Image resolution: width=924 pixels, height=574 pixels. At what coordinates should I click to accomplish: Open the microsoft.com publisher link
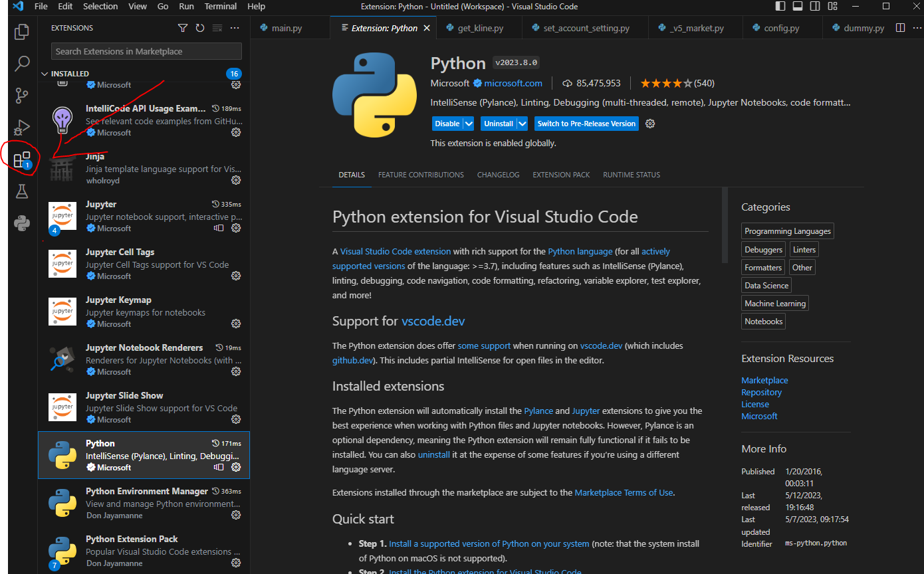(x=513, y=83)
